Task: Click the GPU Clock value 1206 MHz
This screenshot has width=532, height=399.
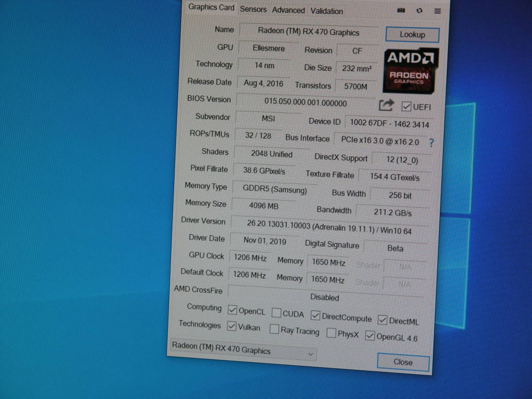Action: pos(250,258)
